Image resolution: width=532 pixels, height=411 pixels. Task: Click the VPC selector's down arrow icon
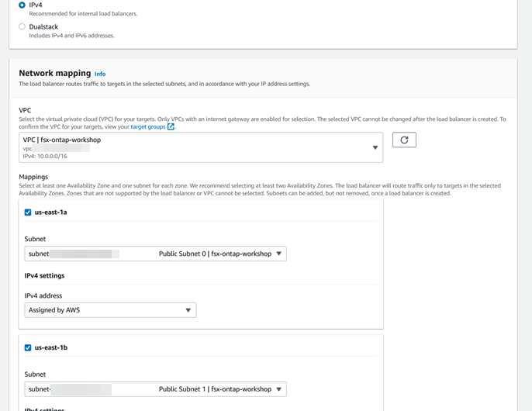pyautogui.click(x=375, y=147)
